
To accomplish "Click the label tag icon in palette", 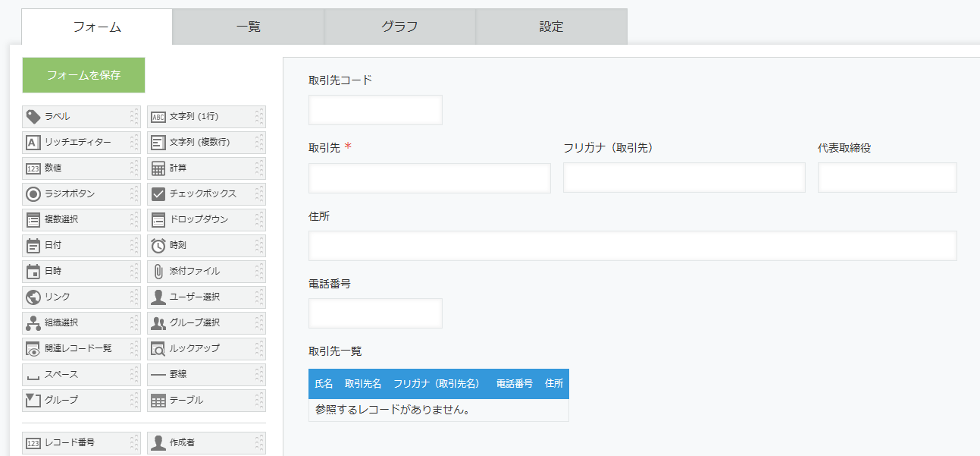I will 33,117.
